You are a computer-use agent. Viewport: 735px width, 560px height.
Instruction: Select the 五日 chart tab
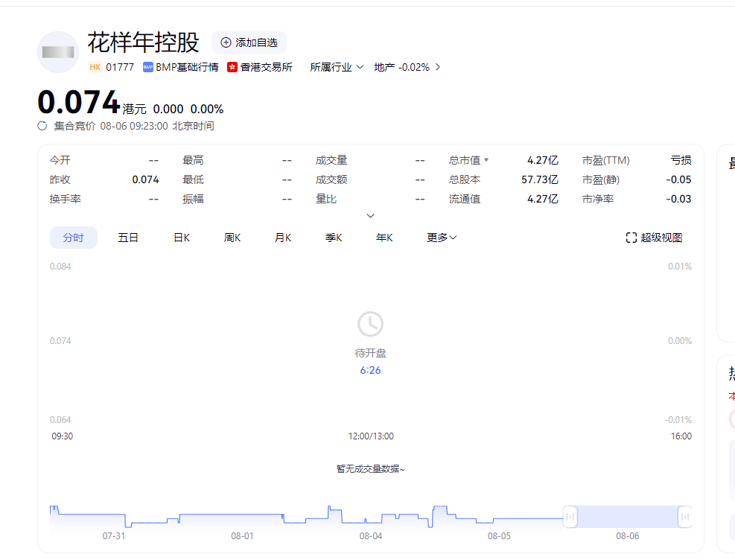coord(128,238)
